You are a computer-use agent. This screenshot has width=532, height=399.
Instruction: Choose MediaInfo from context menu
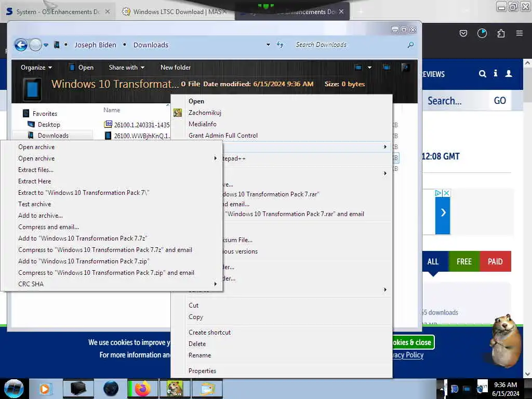click(281, 124)
